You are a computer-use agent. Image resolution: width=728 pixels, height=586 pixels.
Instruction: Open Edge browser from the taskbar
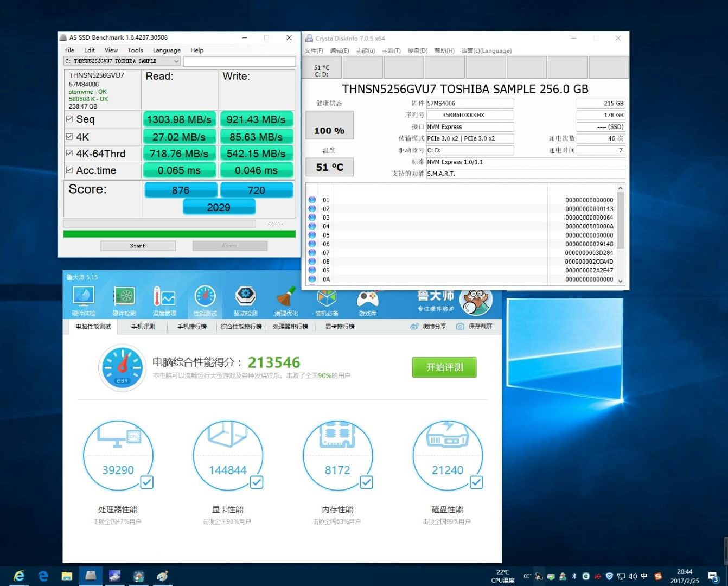(x=43, y=576)
